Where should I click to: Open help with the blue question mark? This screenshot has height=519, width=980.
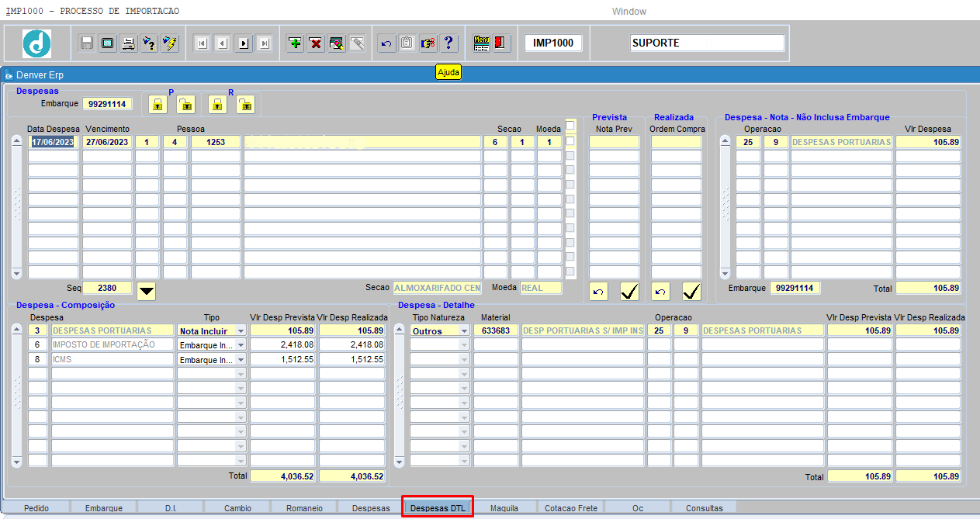(x=448, y=43)
